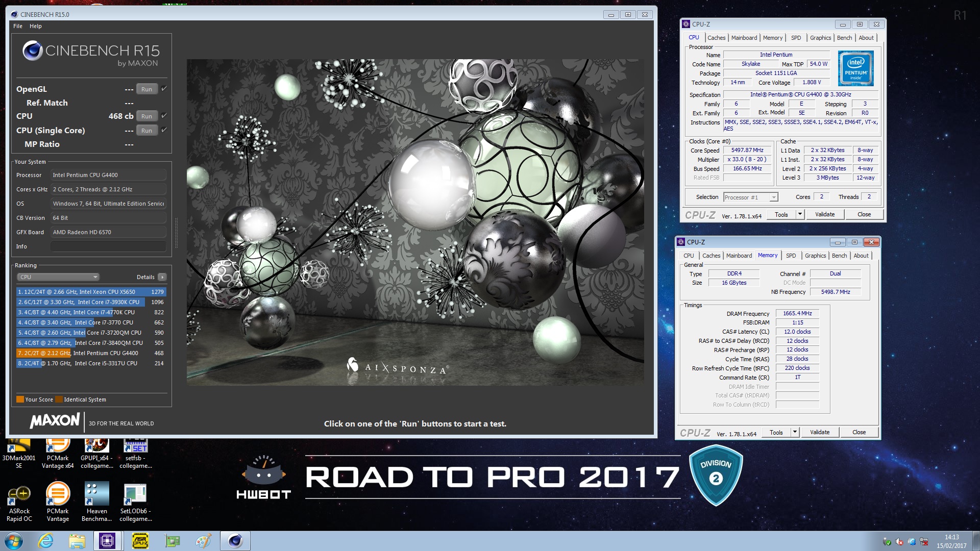Open Mainboard tab in upper CPU-Z
This screenshot has width=980, height=551.
point(744,38)
